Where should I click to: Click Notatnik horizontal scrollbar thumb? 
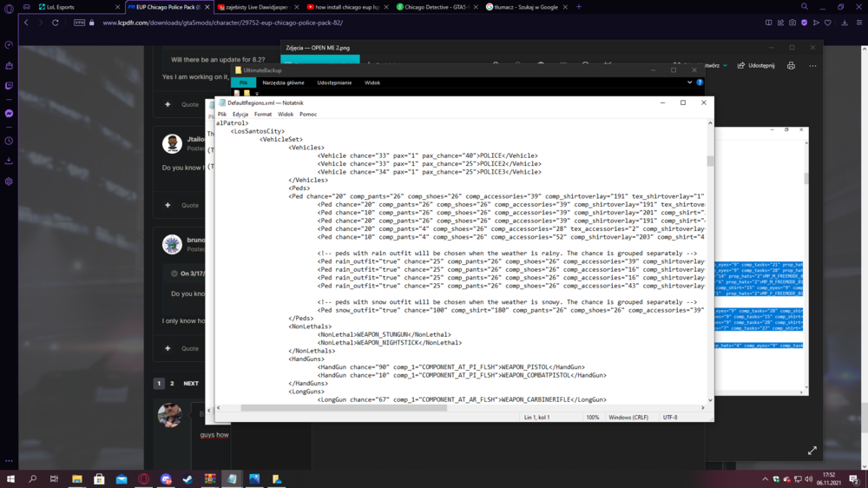344,408
